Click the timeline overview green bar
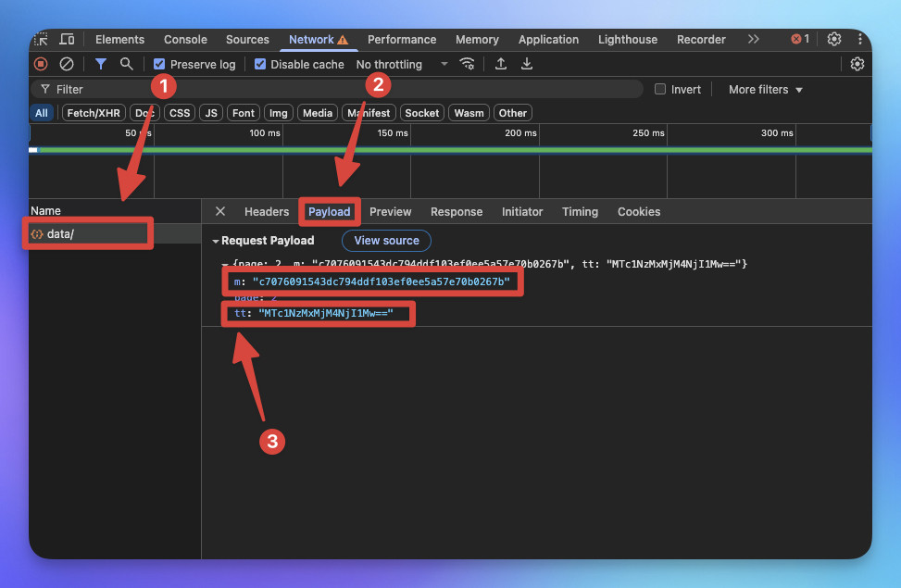This screenshot has height=588, width=901. click(x=454, y=150)
